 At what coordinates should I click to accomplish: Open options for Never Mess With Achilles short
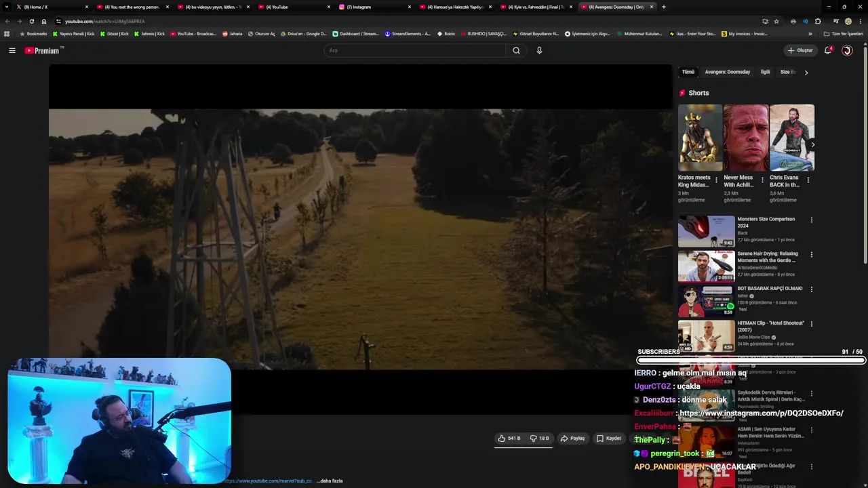point(762,180)
